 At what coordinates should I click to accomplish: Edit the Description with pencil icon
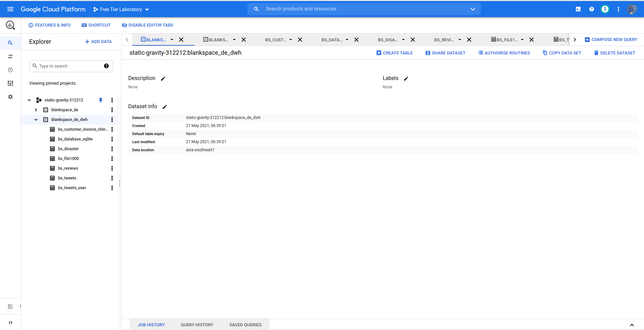[163, 79]
